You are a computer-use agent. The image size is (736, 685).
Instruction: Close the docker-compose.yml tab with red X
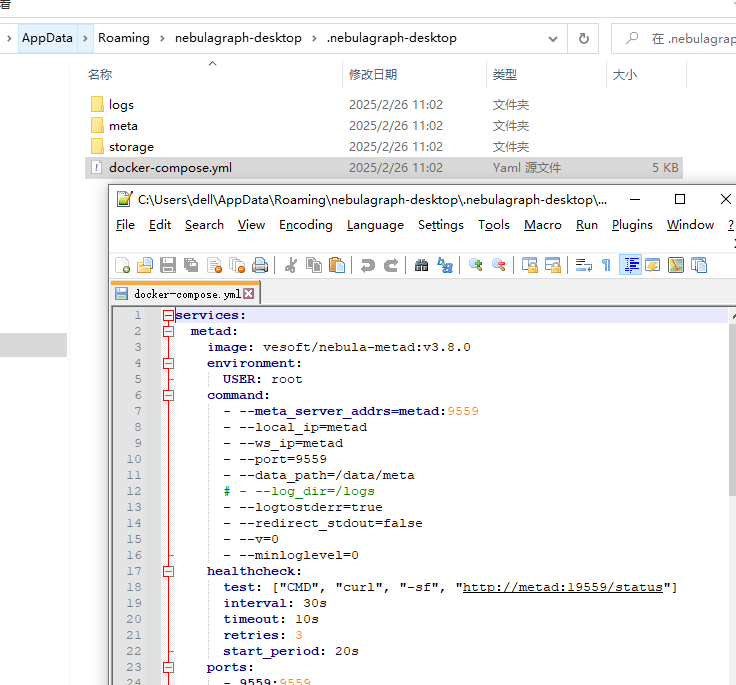pos(249,294)
